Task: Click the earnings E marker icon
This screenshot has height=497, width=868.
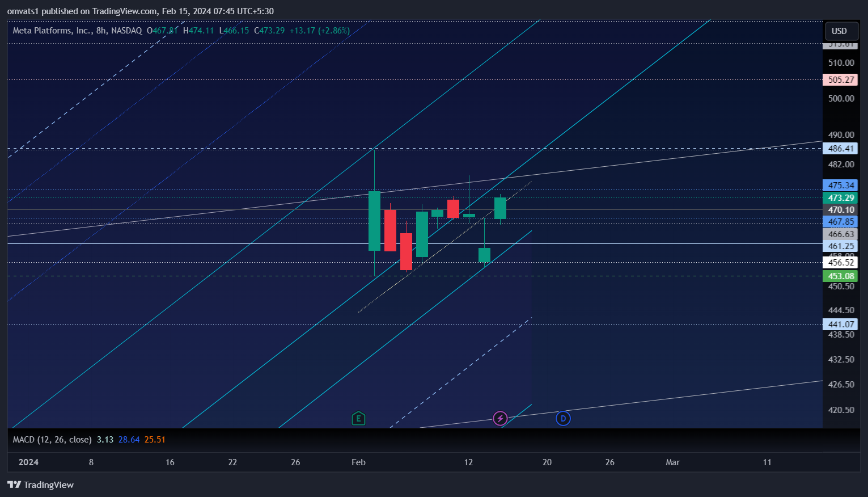Action: [x=358, y=419]
